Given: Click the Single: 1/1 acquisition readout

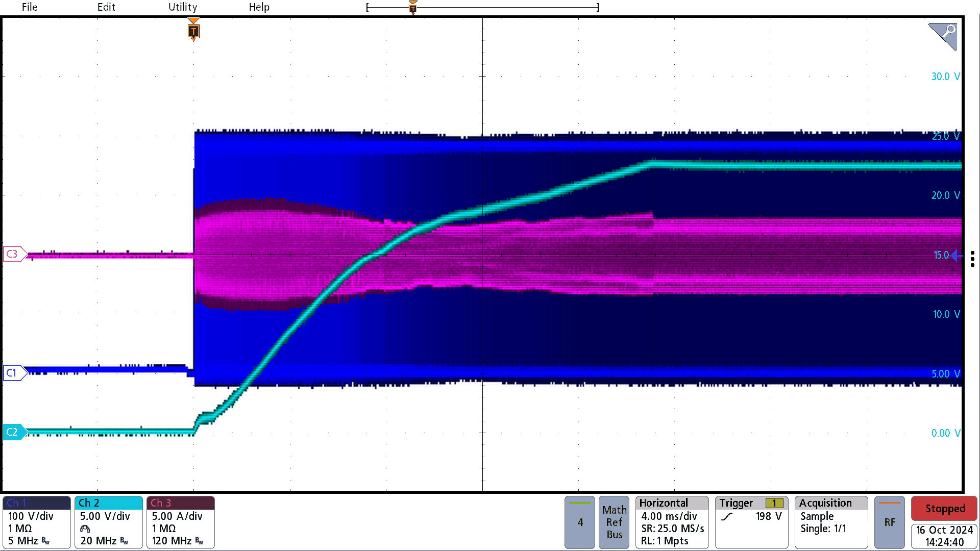Looking at the screenshot, I should point(823,529).
